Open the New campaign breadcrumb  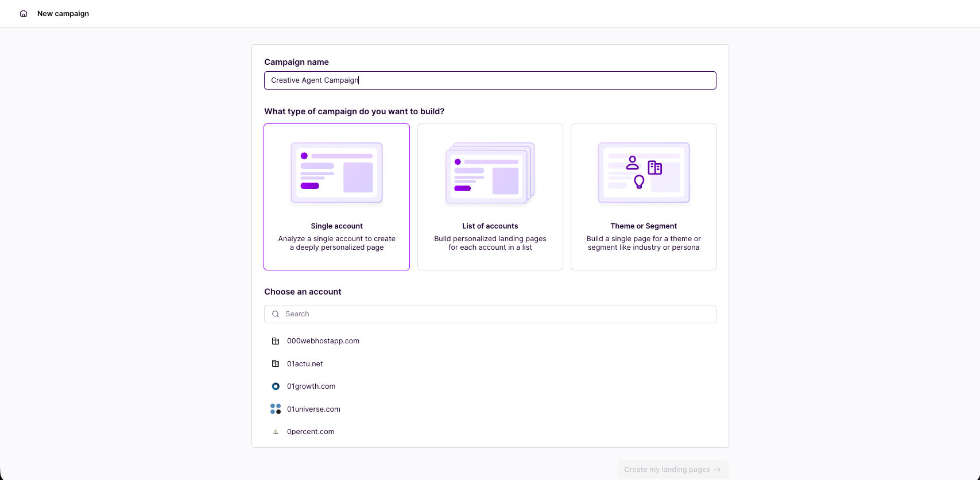(x=63, y=13)
